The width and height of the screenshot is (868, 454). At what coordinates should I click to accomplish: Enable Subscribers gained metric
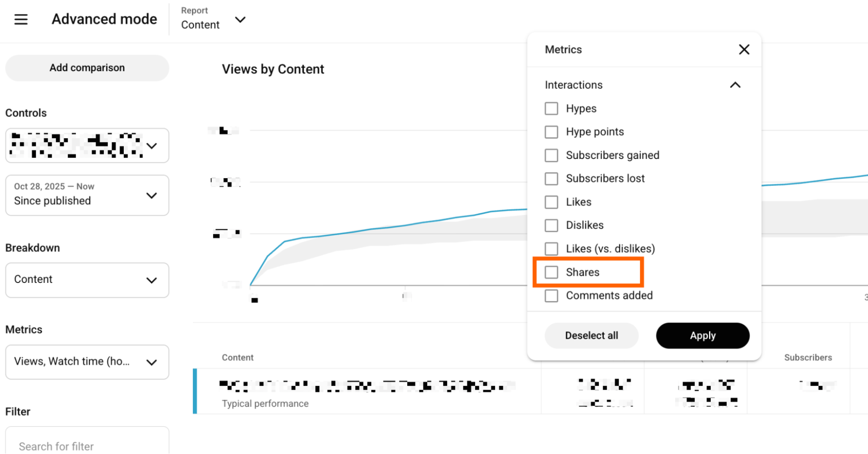551,155
